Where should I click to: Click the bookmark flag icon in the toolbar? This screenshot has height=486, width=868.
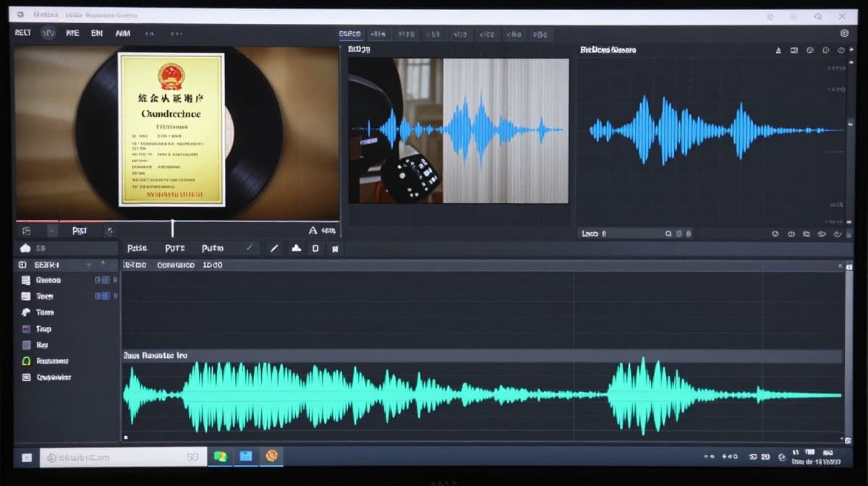coord(335,248)
